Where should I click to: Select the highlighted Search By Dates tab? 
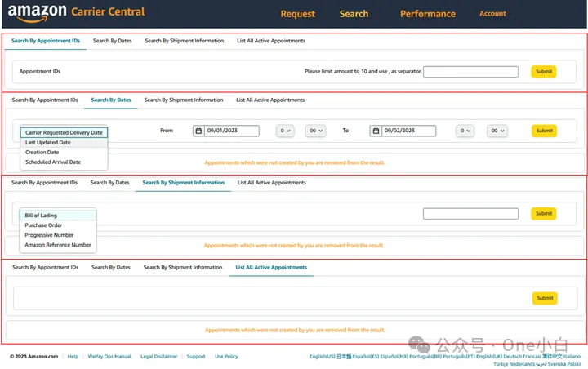pos(111,100)
